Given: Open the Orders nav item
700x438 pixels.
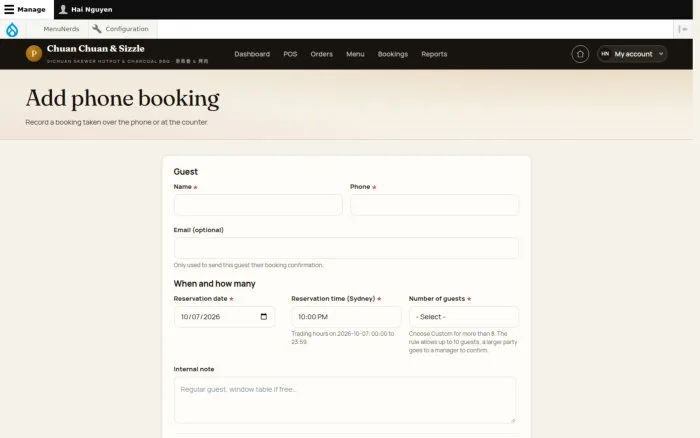Looking at the screenshot, I should click(321, 54).
